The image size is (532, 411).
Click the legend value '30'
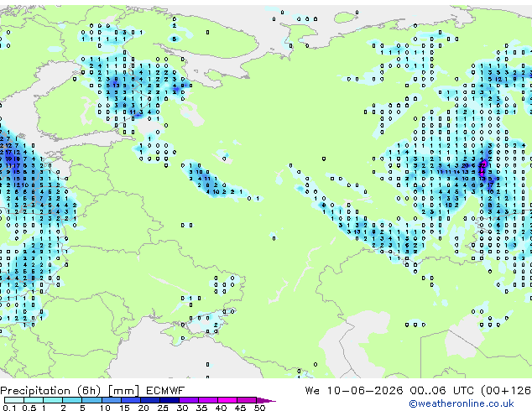pyautogui.click(x=183, y=408)
